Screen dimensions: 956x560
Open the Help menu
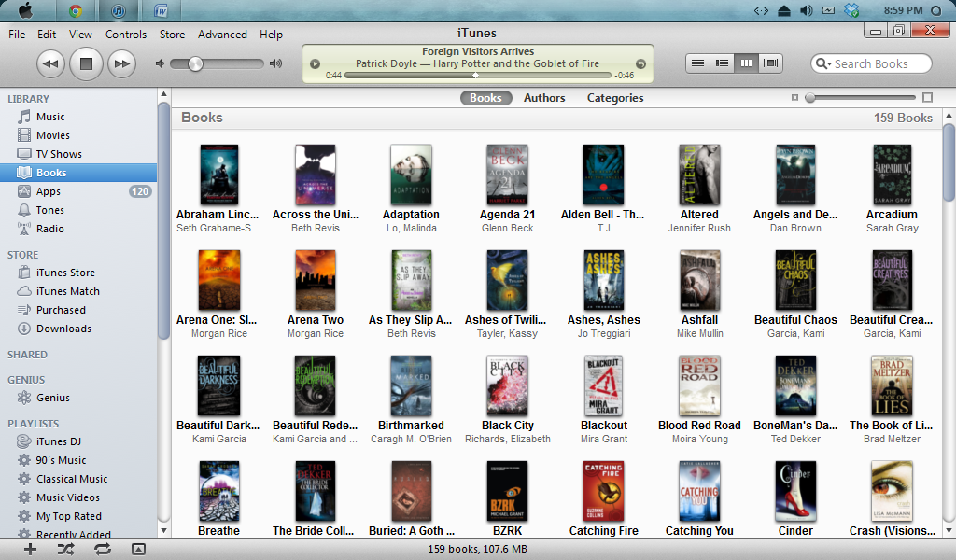point(272,35)
